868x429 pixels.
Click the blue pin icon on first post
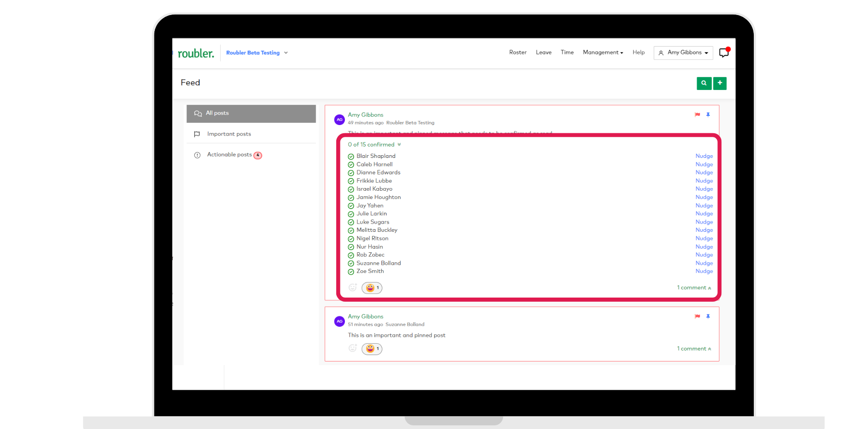click(708, 115)
